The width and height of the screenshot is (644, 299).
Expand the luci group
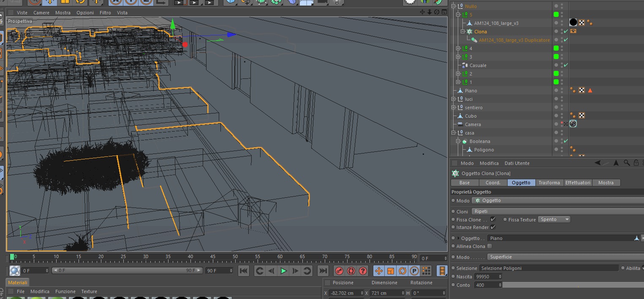[454, 99]
